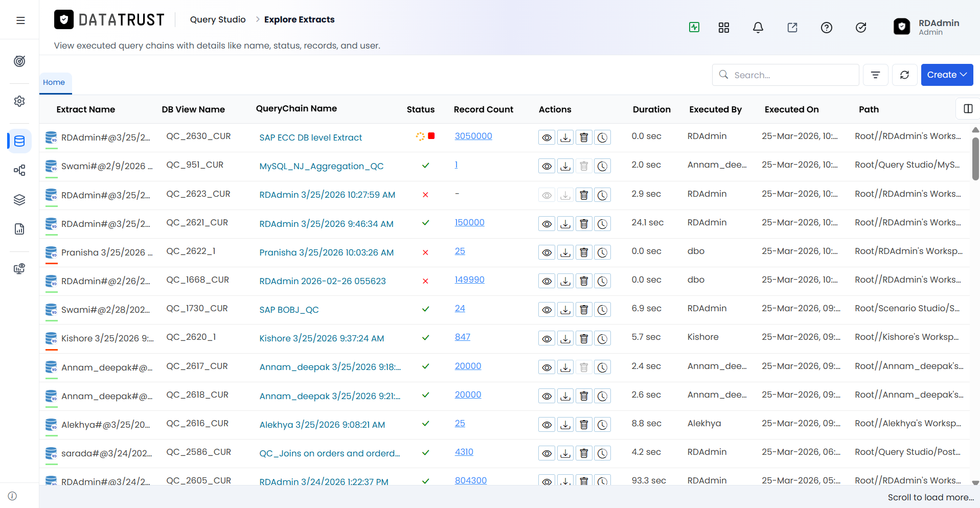Open the filter options icon
Image resolution: width=980 pixels, height=508 pixels.
pos(875,75)
